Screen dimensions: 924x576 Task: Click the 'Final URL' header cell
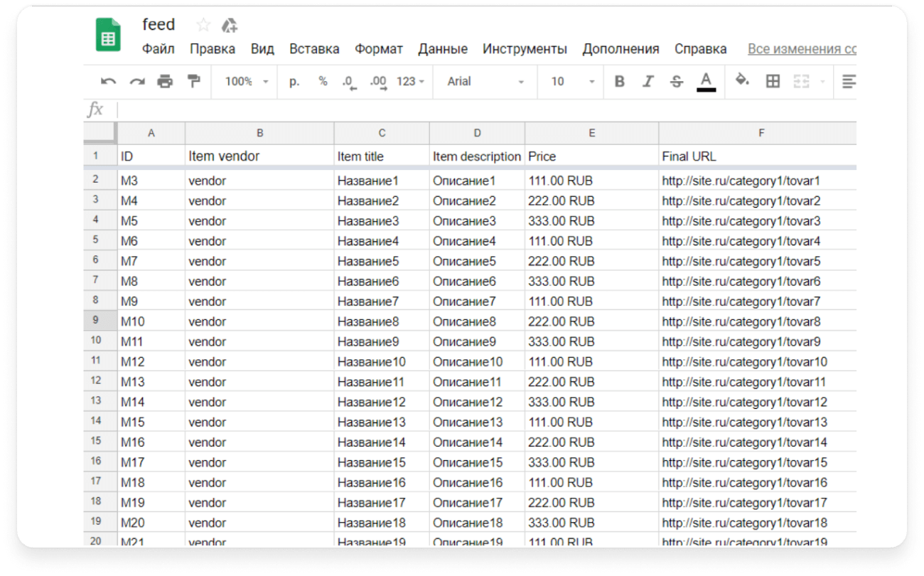point(758,156)
